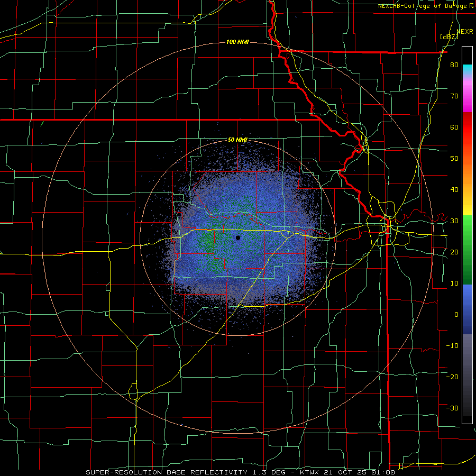Click the 0 value on the dBZ scale
476x476 pixels.
[456, 315]
